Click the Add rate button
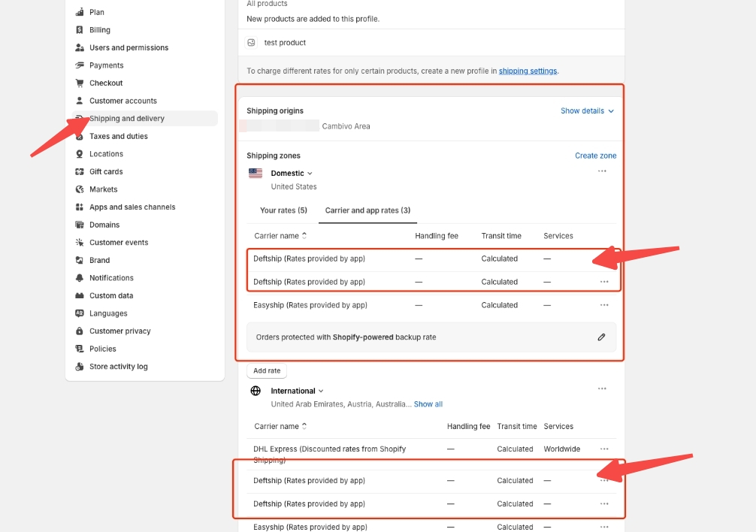This screenshot has height=532, width=756. coord(267,370)
